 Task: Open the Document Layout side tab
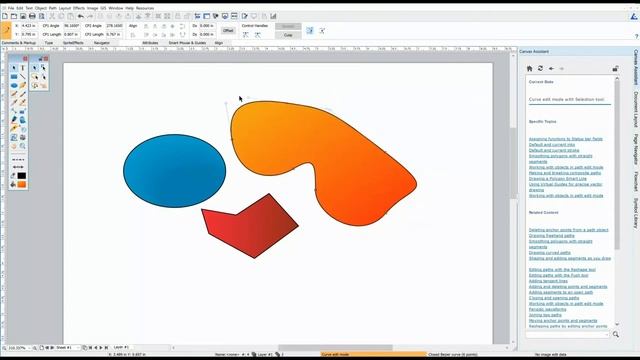636,109
